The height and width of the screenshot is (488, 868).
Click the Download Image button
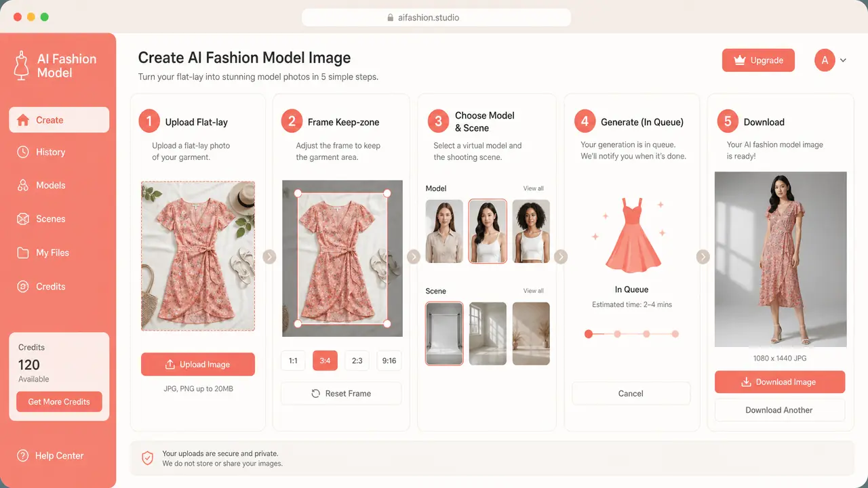point(780,382)
